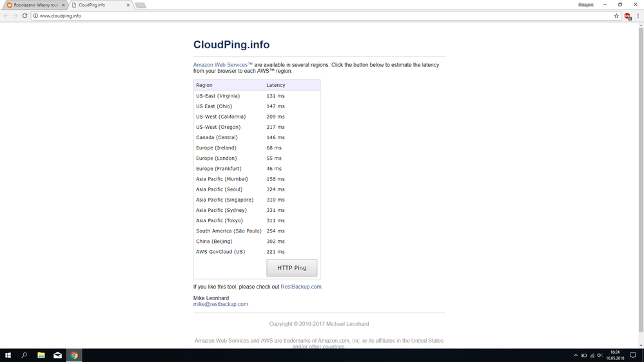
Task: Click the 331 ms latency value
Action: (x=276, y=210)
